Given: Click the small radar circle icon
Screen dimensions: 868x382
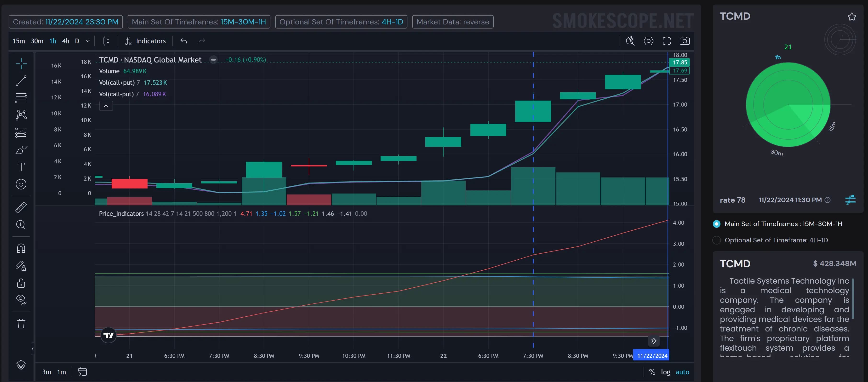Looking at the screenshot, I should tap(840, 40).
